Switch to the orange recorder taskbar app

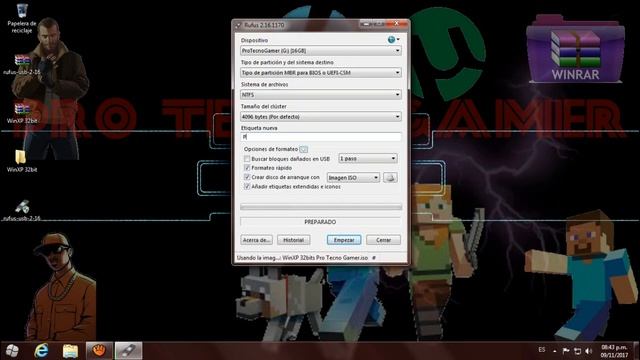[99, 351]
